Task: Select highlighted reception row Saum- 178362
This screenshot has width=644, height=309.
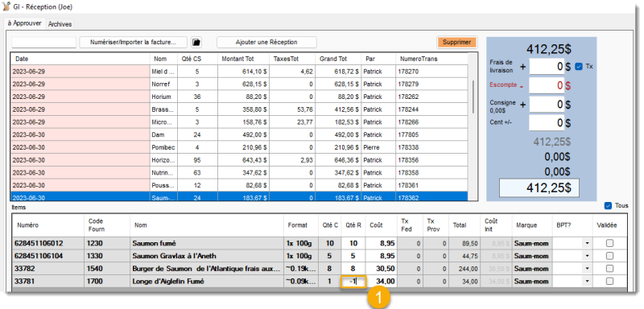Action: 239,196
